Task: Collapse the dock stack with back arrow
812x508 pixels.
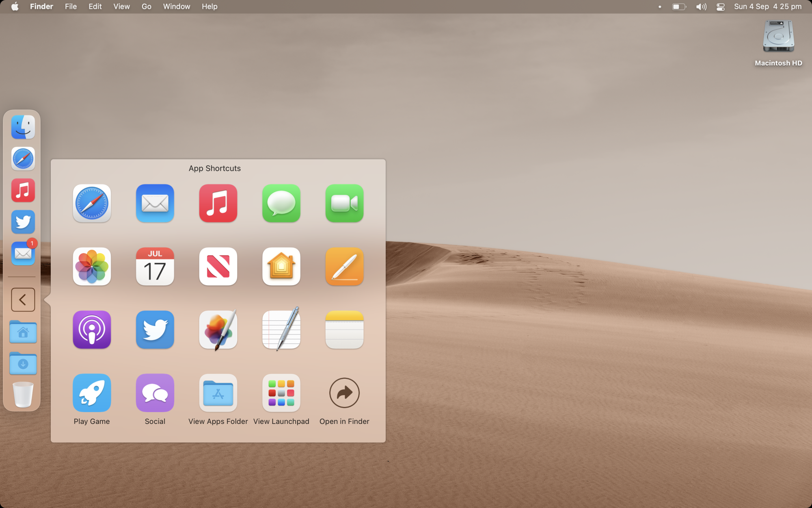Action: pyautogui.click(x=23, y=300)
